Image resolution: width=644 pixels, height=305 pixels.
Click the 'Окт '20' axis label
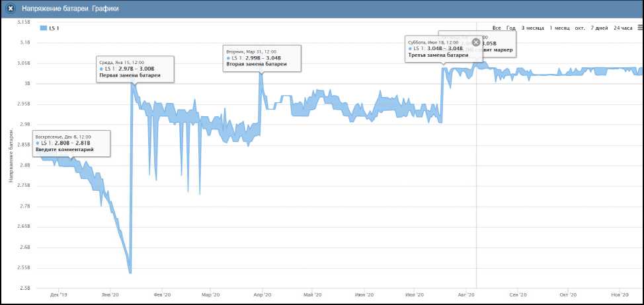(x=568, y=294)
